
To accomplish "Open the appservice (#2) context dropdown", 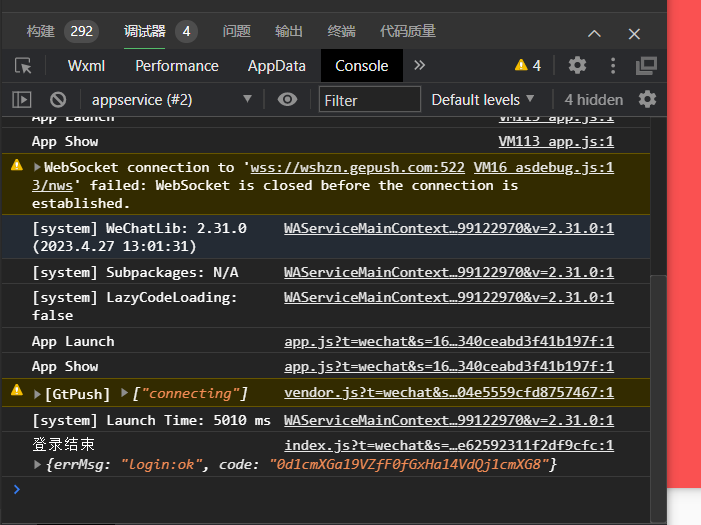I will (171, 99).
